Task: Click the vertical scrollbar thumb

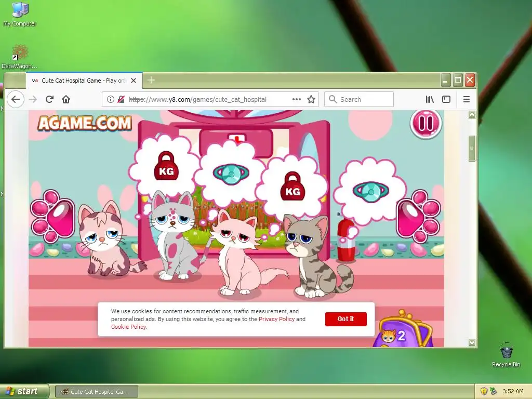Action: 472,148
